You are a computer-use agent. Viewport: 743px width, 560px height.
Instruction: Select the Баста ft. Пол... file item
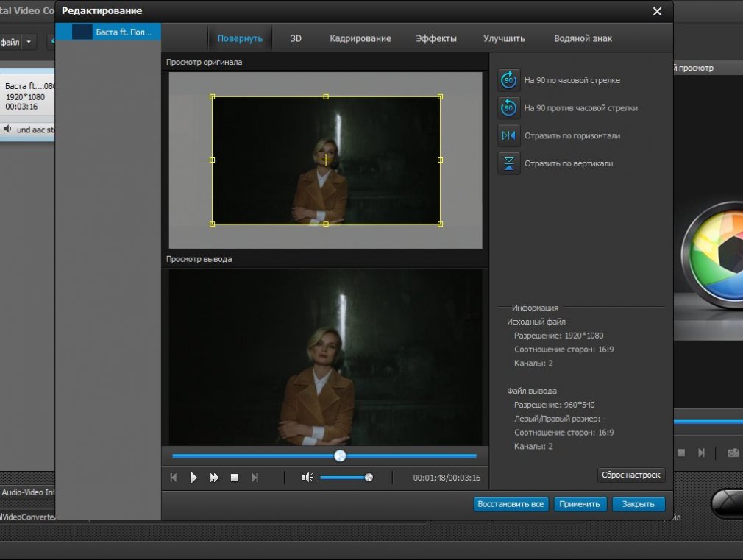click(108, 32)
